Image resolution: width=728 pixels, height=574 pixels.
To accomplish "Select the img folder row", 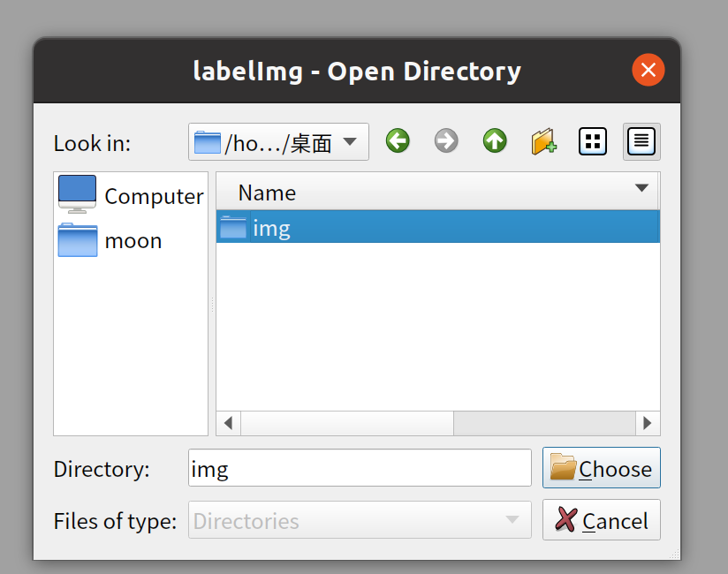I will coord(438,226).
